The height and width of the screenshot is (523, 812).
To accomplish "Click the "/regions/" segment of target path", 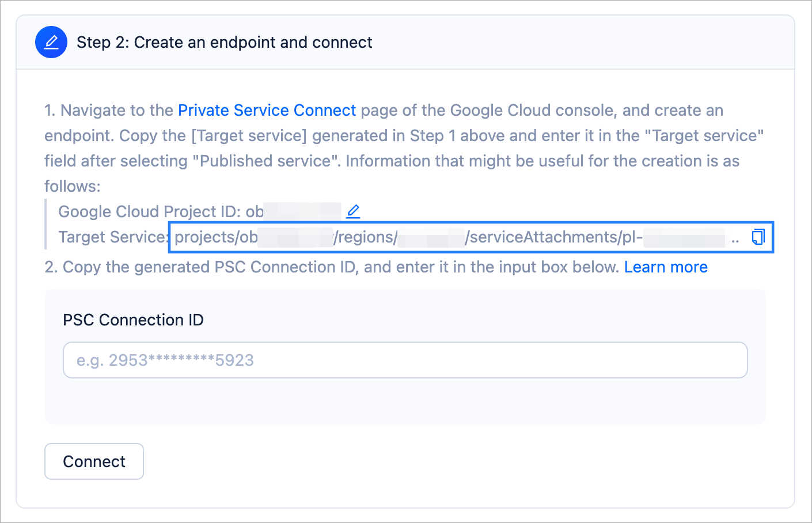I will coord(365,237).
